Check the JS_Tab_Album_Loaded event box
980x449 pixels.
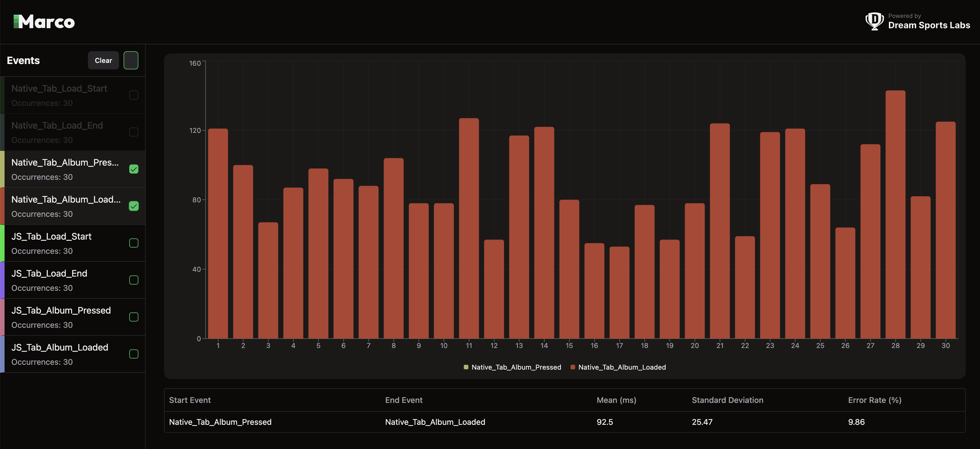134,354
